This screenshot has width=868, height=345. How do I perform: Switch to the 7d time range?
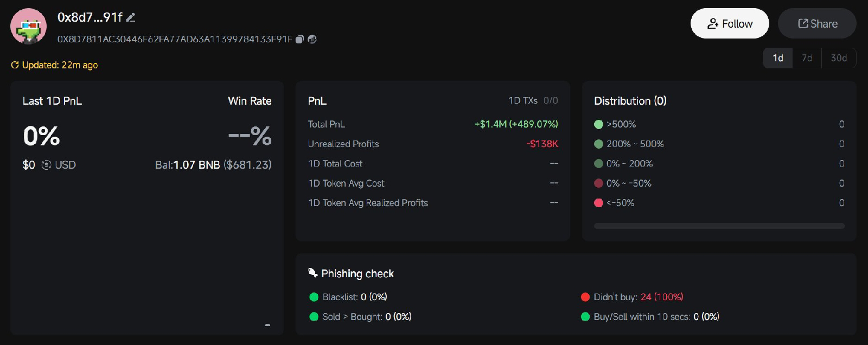(x=807, y=58)
